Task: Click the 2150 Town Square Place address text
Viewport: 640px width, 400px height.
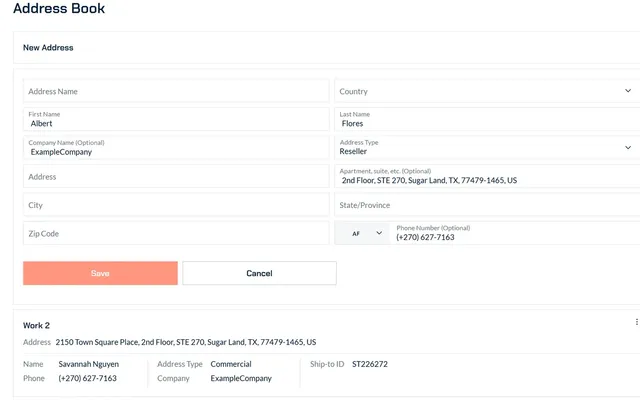Action: [186, 342]
